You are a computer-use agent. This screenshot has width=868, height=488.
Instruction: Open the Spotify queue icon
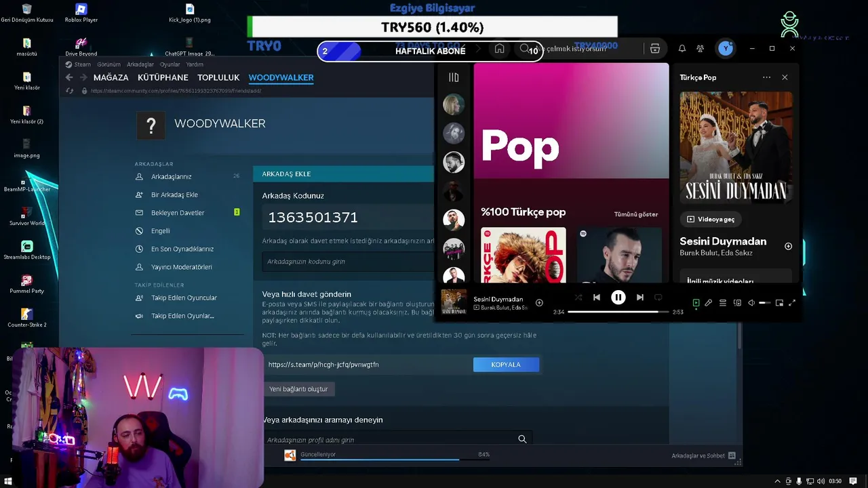click(723, 303)
